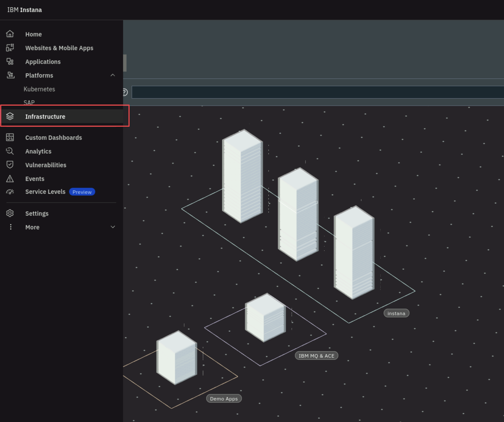Image resolution: width=504 pixels, height=422 pixels.
Task: Click the IBM MQ & ACE zone label
Action: click(316, 356)
